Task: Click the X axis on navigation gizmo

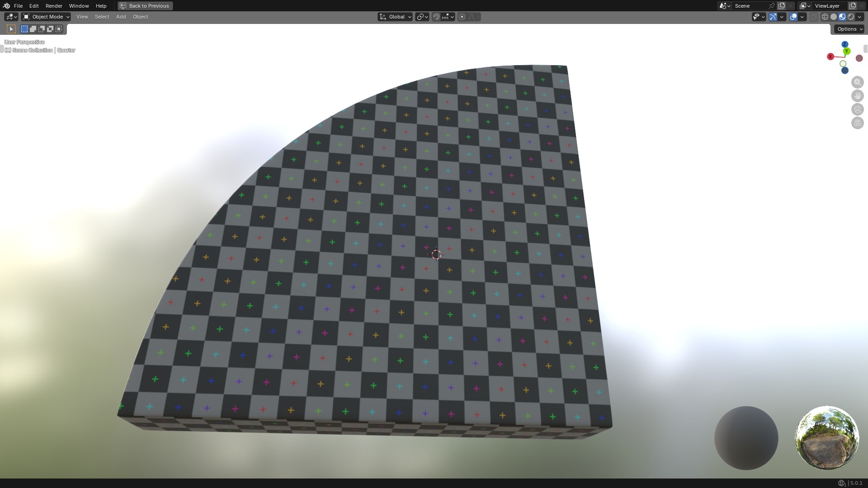Action: click(x=830, y=56)
